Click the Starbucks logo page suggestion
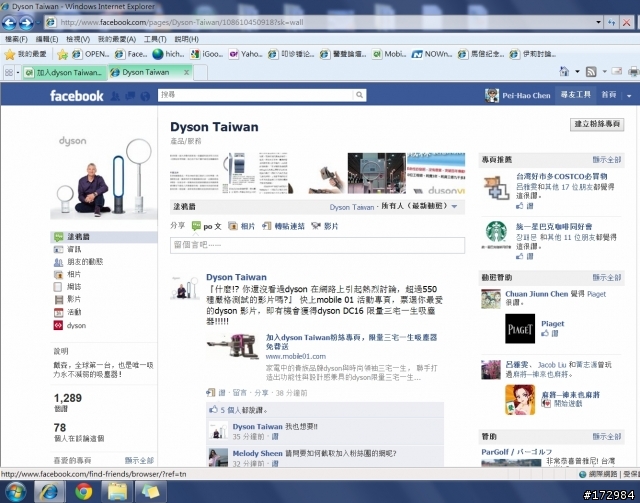 (x=496, y=234)
